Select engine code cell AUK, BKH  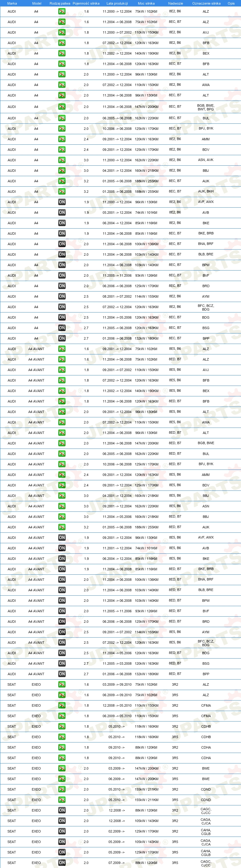206,191
